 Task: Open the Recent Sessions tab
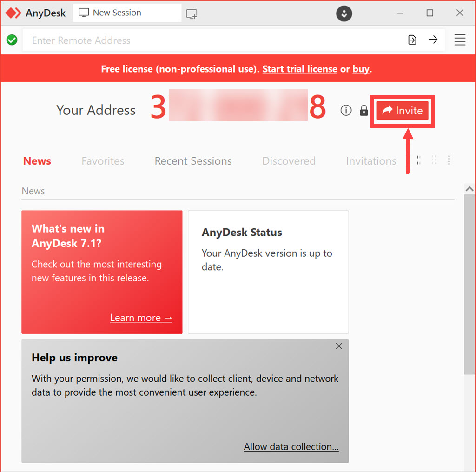[193, 161]
